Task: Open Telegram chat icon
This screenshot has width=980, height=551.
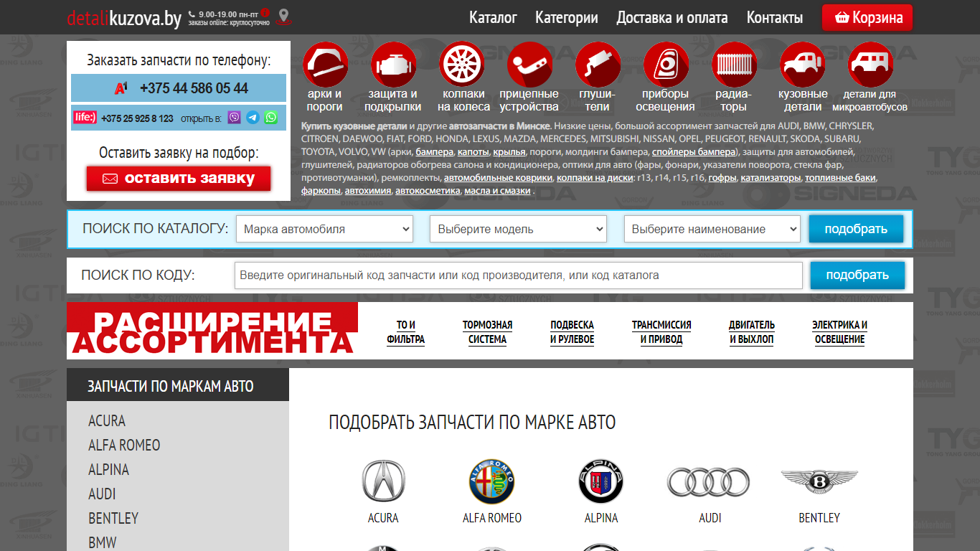Action: (x=253, y=118)
